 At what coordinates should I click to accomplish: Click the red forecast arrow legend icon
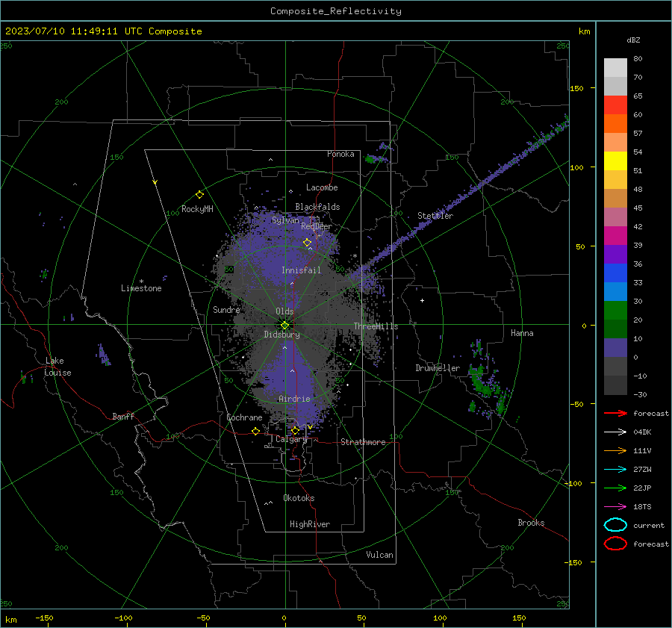pos(615,413)
